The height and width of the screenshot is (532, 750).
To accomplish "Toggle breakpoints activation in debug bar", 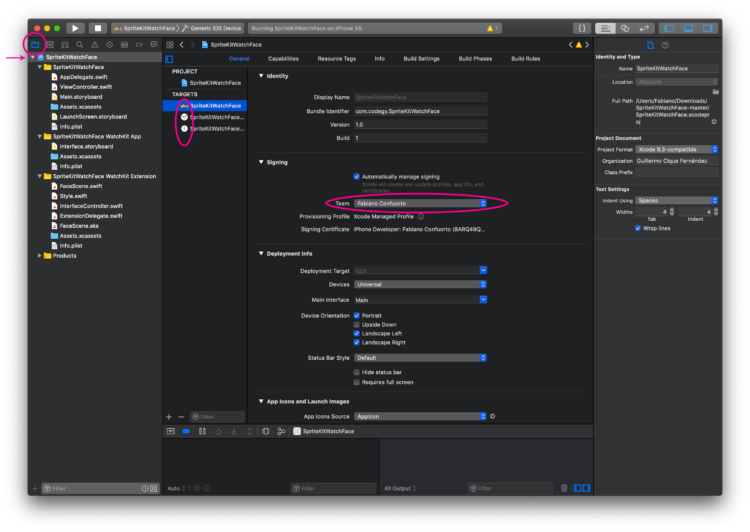I will [186, 431].
